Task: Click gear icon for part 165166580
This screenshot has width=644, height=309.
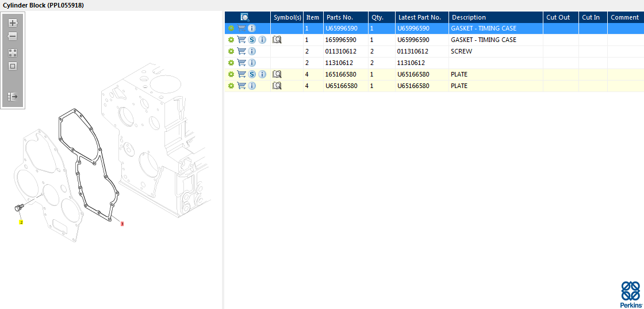Action: pyautogui.click(x=231, y=74)
